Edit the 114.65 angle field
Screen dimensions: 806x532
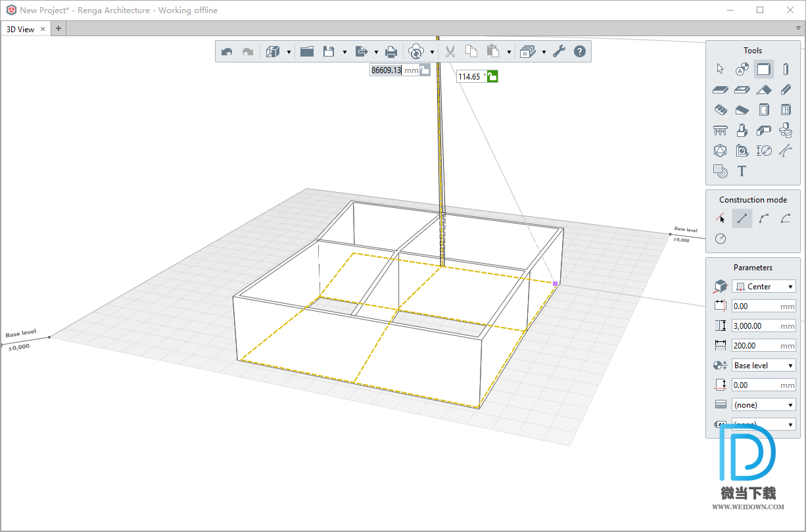pyautogui.click(x=471, y=76)
